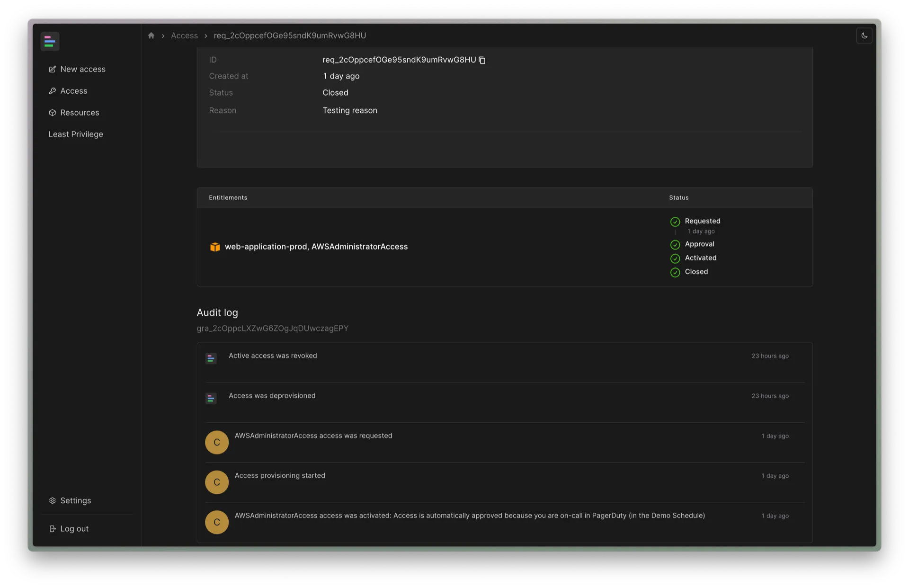Click the avatar on 'access was requested' entry
Viewport: 909px width, 588px height.
pos(217,442)
